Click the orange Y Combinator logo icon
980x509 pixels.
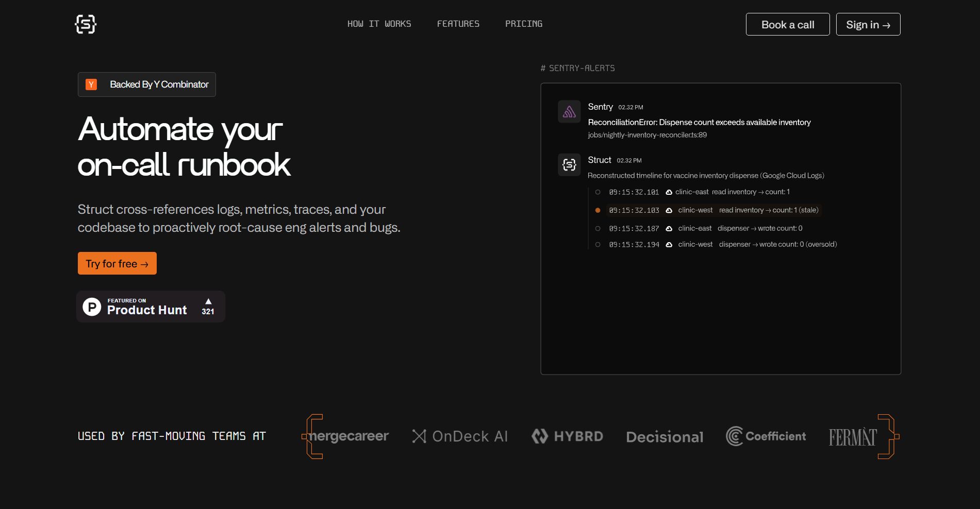tap(91, 84)
